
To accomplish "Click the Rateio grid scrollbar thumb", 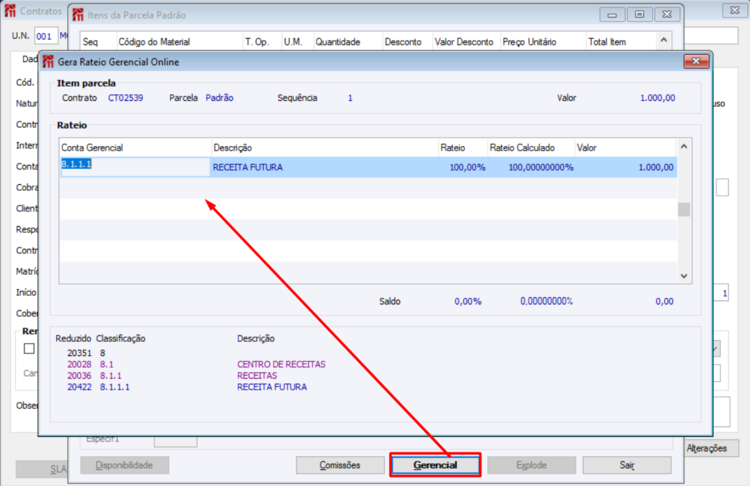I will click(684, 210).
